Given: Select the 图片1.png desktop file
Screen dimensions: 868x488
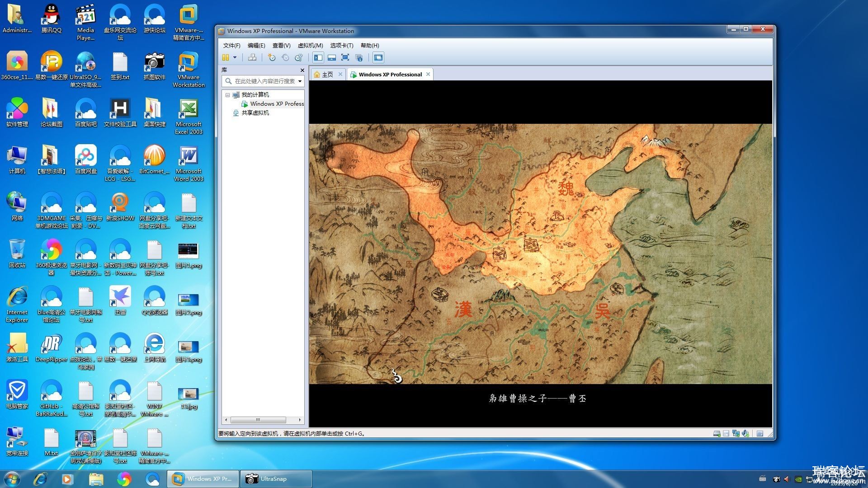Looking at the screenshot, I should 189,255.
